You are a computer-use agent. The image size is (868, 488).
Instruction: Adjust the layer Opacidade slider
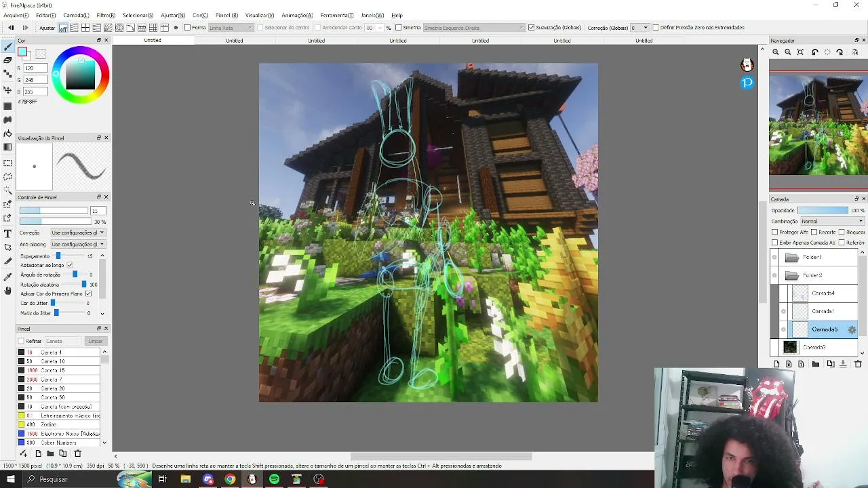pyautogui.click(x=823, y=210)
